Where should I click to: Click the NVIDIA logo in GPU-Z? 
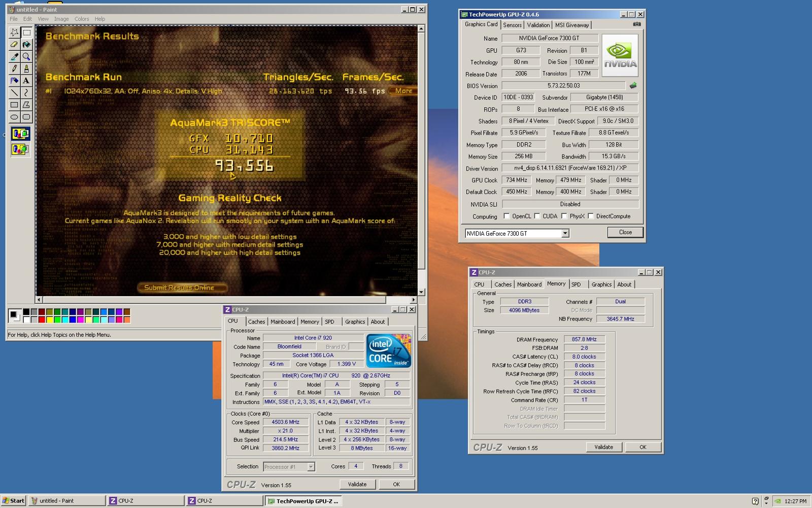[620, 55]
